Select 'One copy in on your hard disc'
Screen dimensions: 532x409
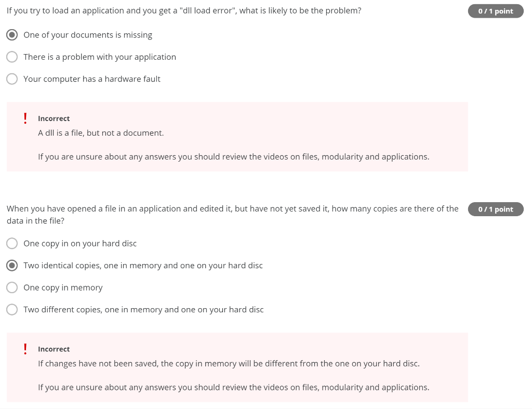tap(12, 243)
